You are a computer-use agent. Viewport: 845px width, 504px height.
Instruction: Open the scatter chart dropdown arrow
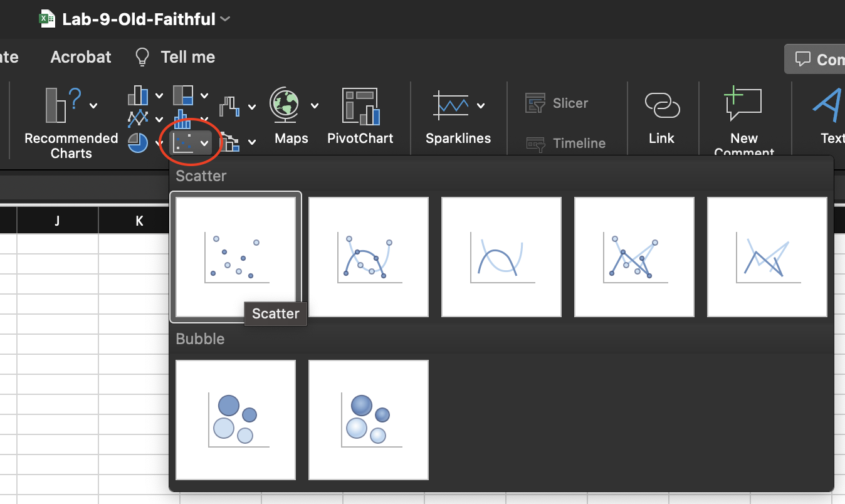pyautogui.click(x=204, y=143)
